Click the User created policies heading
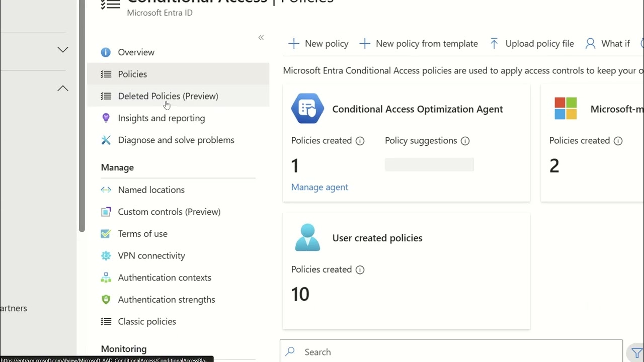The width and height of the screenshot is (644, 362). 377,238
